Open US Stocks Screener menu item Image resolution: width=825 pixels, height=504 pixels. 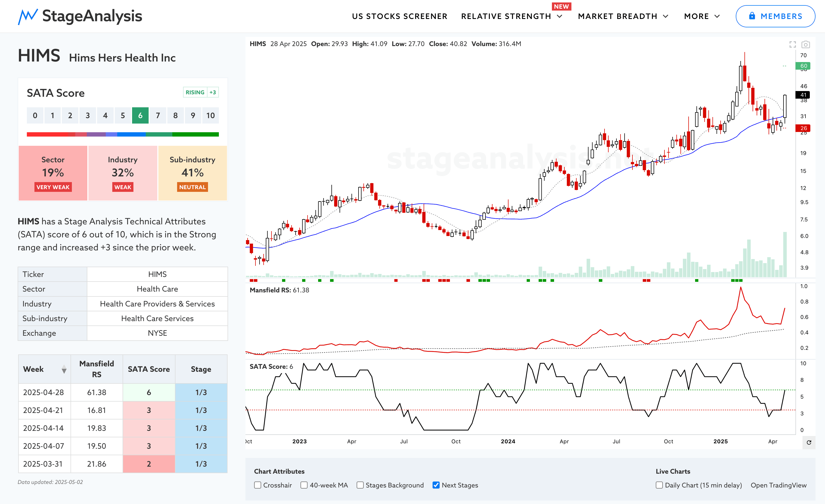[x=399, y=16]
